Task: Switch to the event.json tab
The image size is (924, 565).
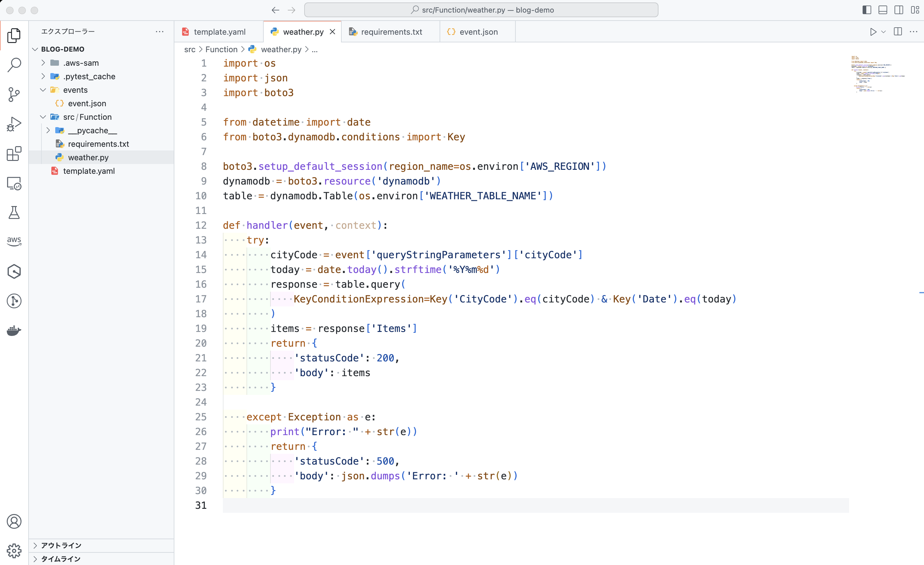Action: (478, 32)
